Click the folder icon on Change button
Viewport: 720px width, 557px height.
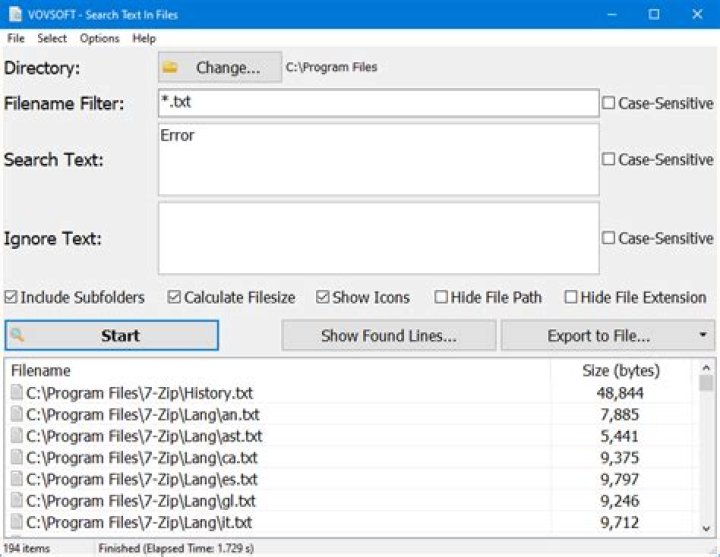(x=170, y=68)
